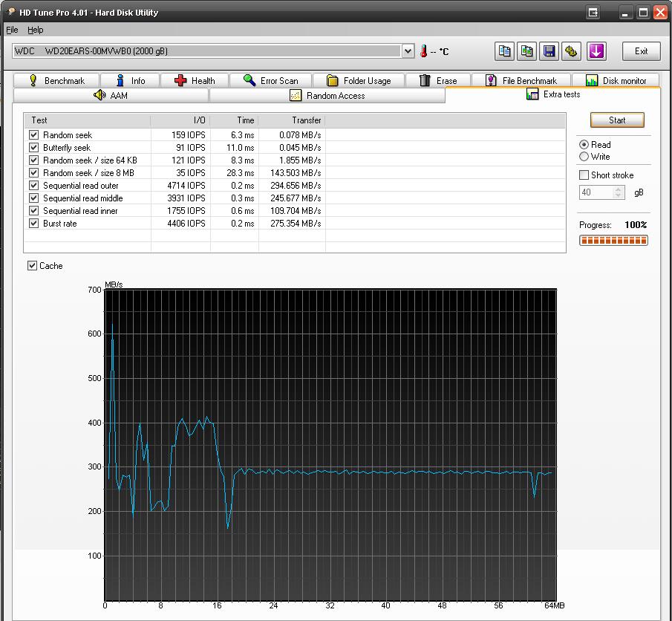Uncheck the Butterfly seek test checkbox
This screenshot has width=672, height=621.
[x=33, y=148]
